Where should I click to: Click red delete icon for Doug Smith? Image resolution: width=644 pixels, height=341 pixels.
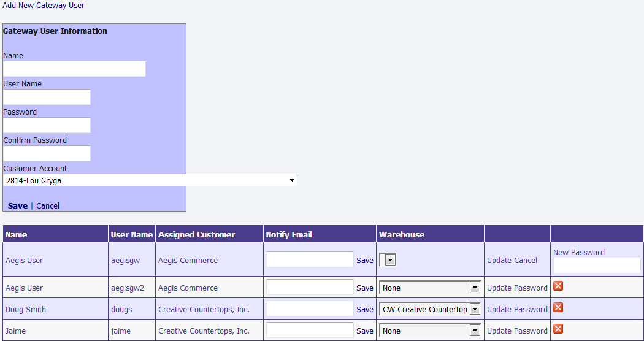[x=558, y=308]
